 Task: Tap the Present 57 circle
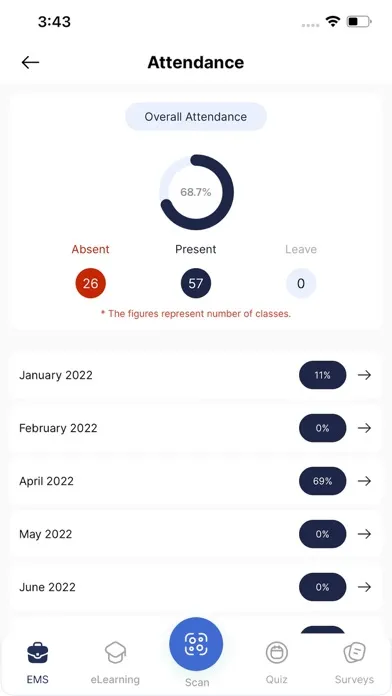196,283
